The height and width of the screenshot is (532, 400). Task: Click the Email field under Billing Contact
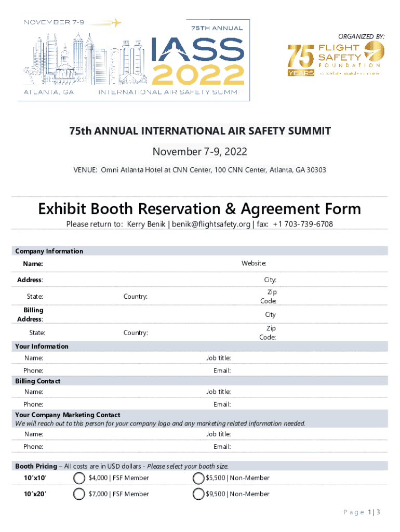tap(306, 404)
